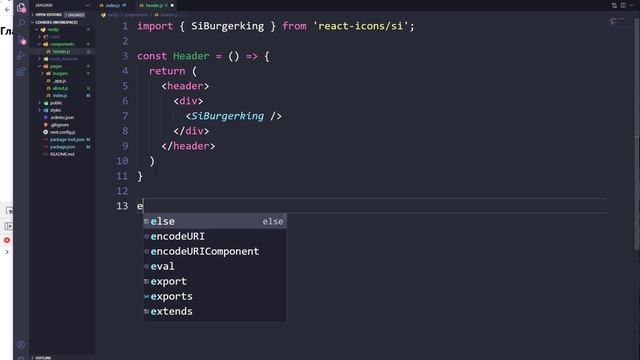
Task: Click components in the breadcrumb path
Action: (136, 15)
